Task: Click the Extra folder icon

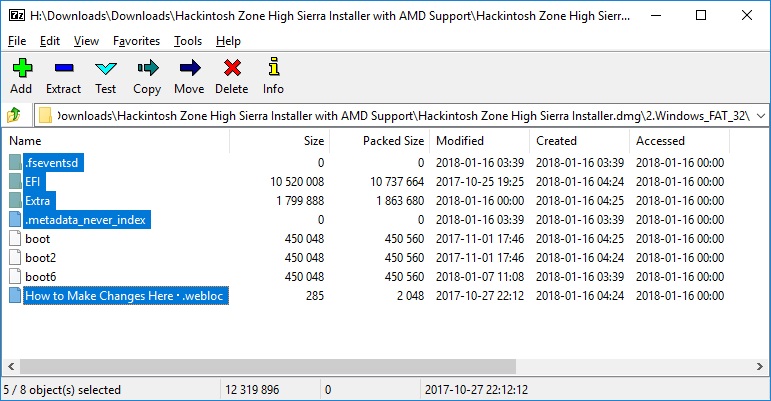Action: click(15, 200)
